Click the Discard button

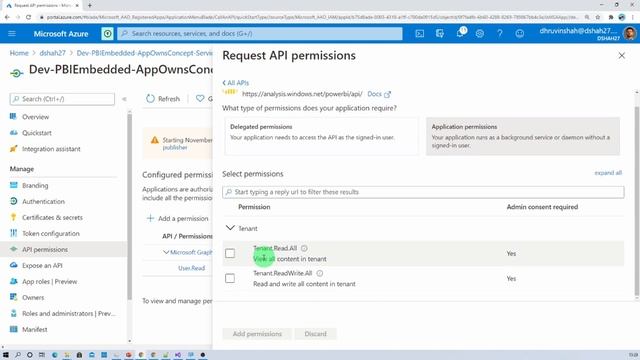pos(316,334)
